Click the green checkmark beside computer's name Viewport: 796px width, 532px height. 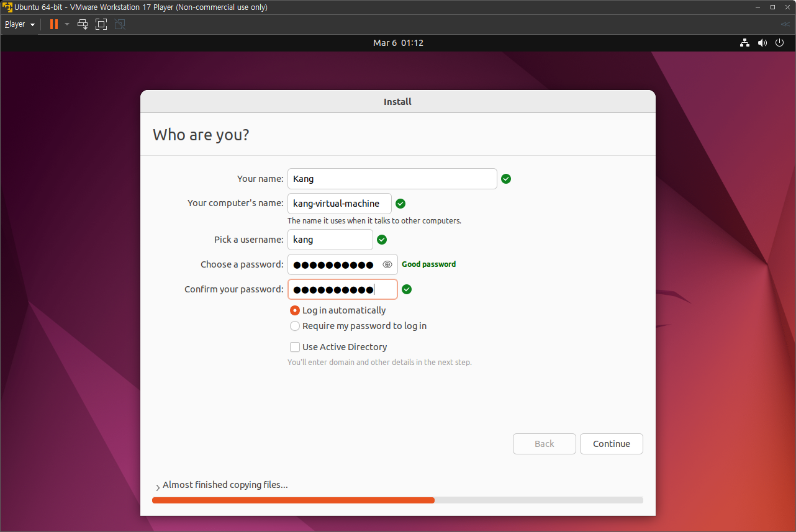400,204
